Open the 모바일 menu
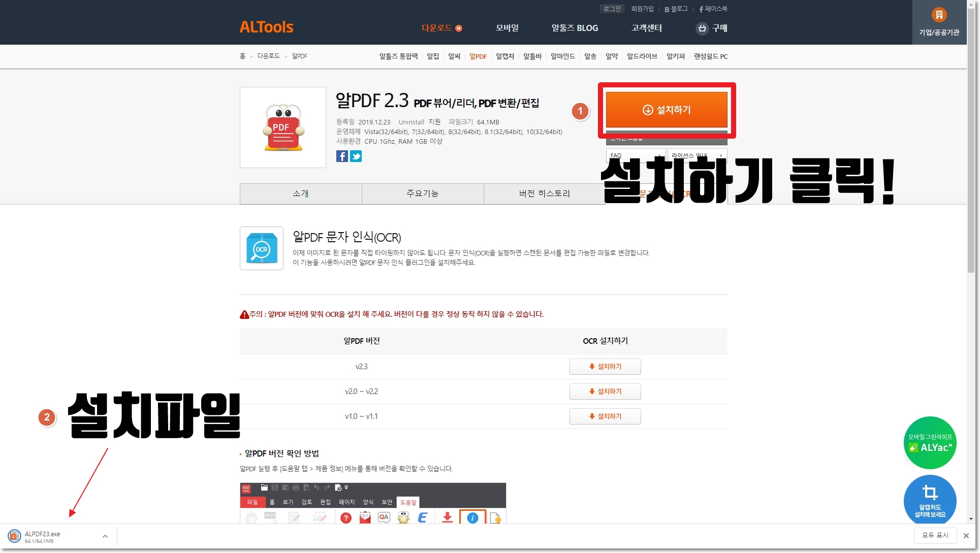 pos(507,28)
